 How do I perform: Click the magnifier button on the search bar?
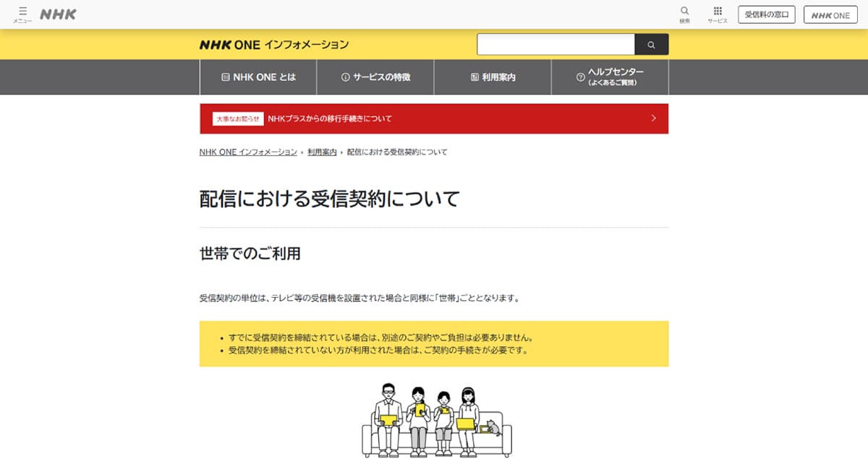pos(651,44)
